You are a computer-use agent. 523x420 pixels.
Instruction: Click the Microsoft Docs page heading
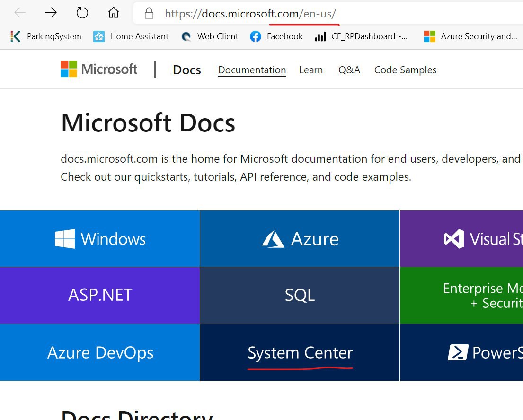(148, 122)
